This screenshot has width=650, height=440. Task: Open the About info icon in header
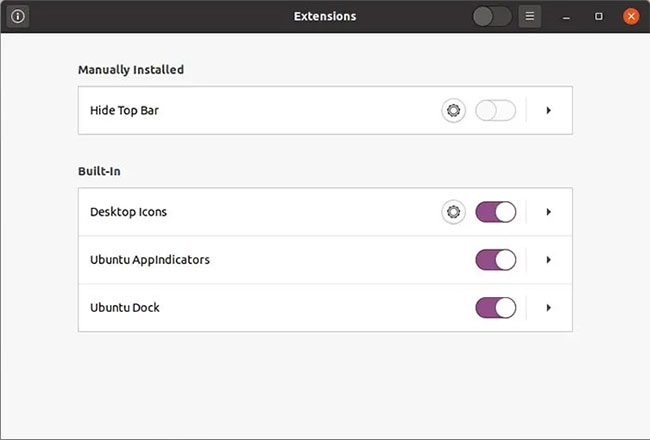(x=18, y=16)
